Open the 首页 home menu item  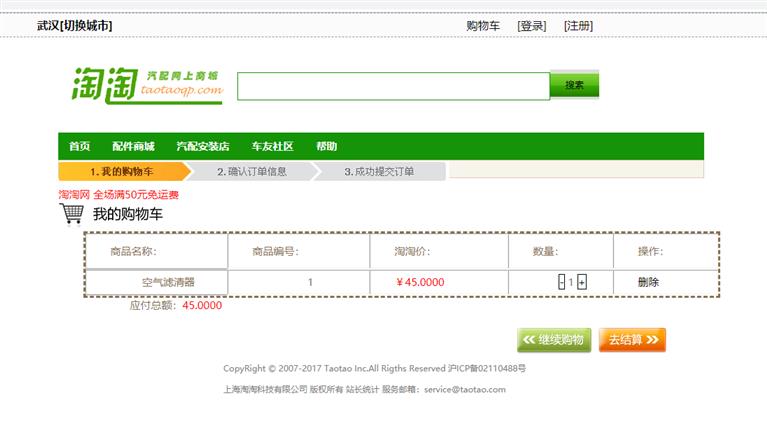(79, 147)
